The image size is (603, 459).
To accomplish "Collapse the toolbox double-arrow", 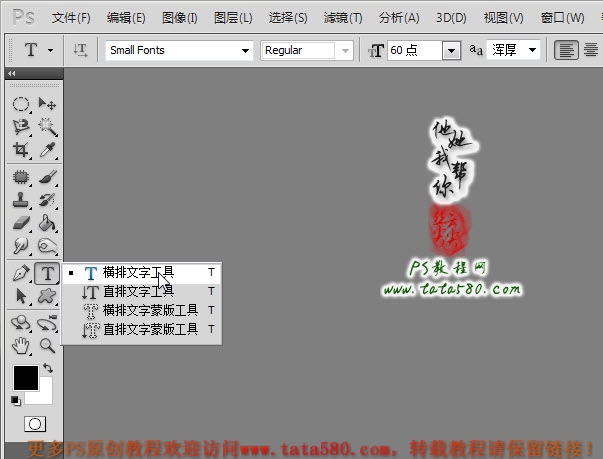I will pos(12,73).
